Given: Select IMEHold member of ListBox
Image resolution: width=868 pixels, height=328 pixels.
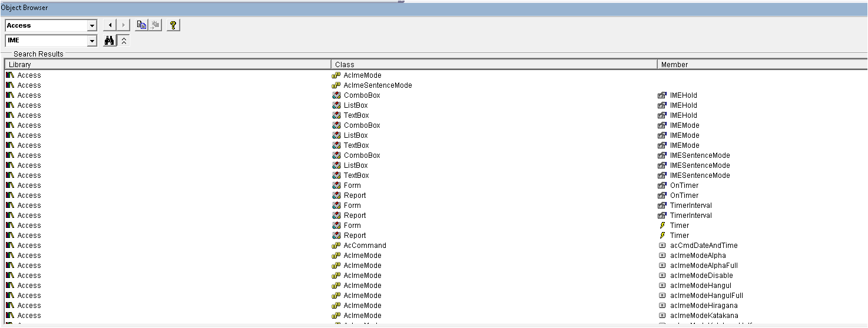Looking at the screenshot, I should point(683,105).
